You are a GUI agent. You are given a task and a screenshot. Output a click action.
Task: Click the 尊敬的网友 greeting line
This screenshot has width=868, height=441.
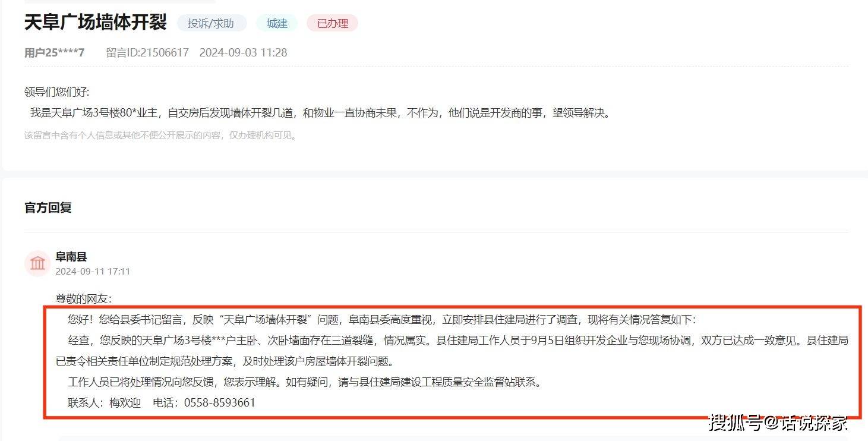pos(84,298)
